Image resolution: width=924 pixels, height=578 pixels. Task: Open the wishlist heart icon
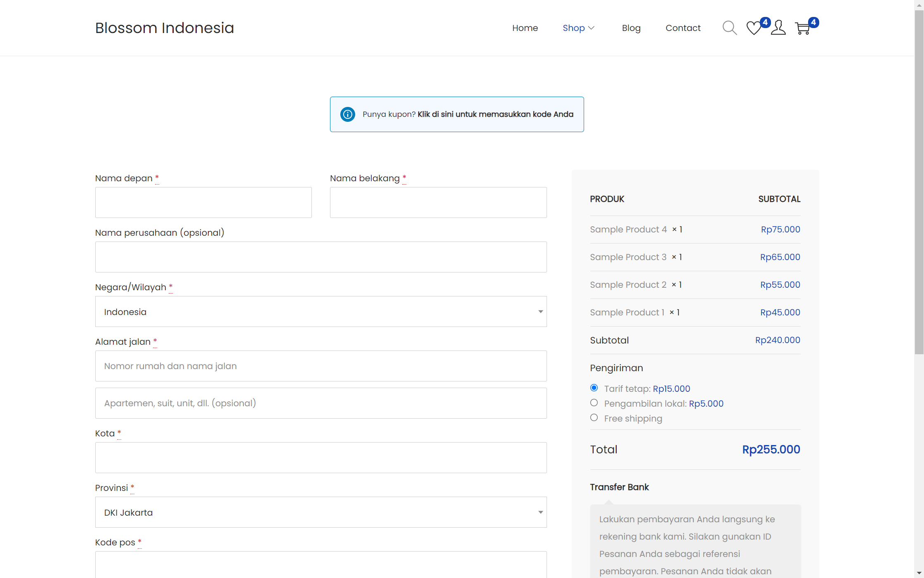tap(754, 28)
